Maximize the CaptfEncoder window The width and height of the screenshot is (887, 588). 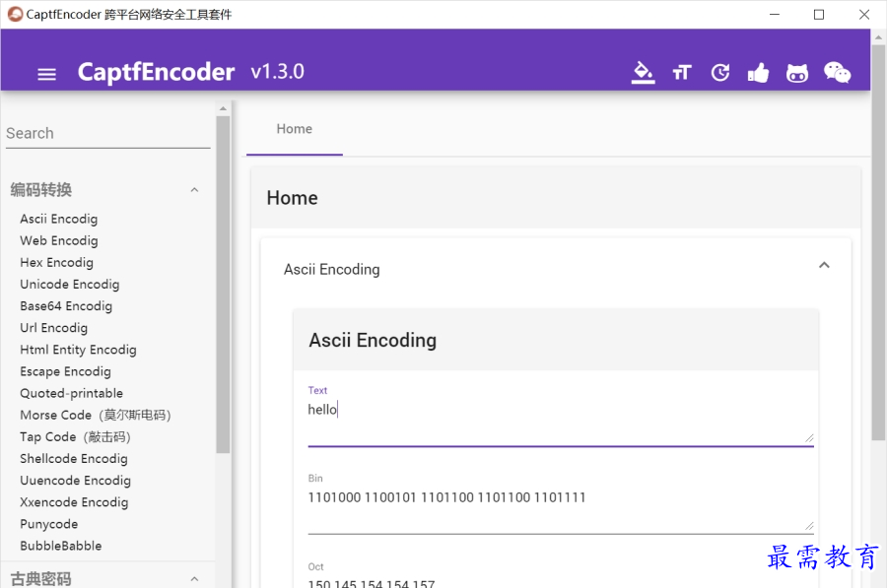[x=819, y=14]
